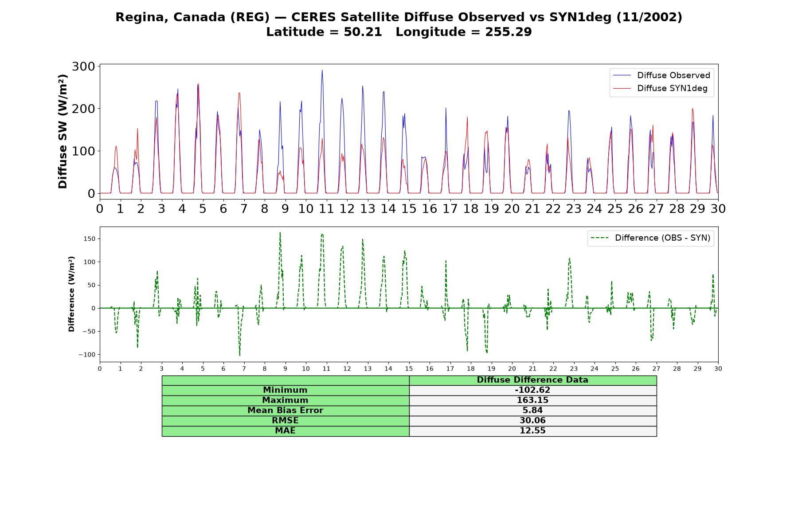Image resolution: width=798 pixels, height=532 pixels.
Task: Click the red line swatch in legend
Action: (622, 89)
